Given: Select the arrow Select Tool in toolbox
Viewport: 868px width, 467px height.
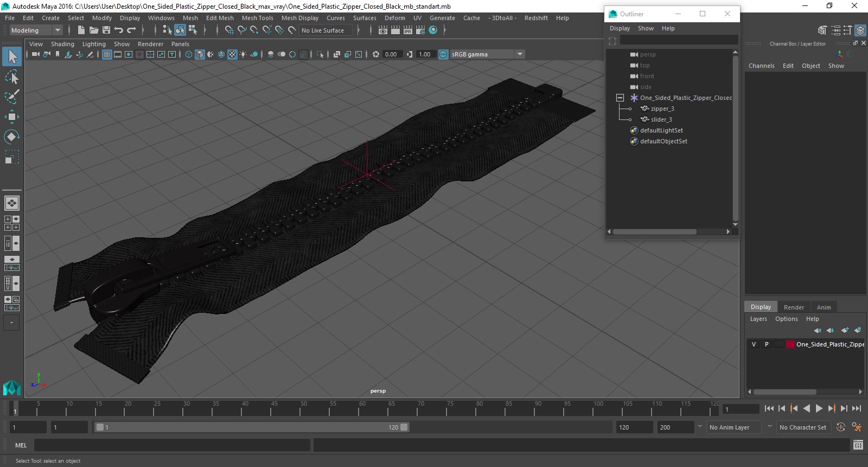Looking at the screenshot, I should 12,56.
